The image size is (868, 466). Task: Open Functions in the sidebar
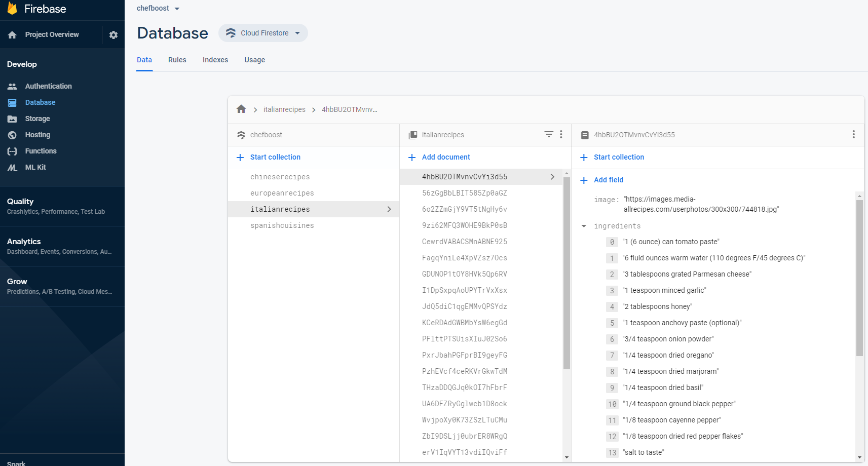click(41, 151)
